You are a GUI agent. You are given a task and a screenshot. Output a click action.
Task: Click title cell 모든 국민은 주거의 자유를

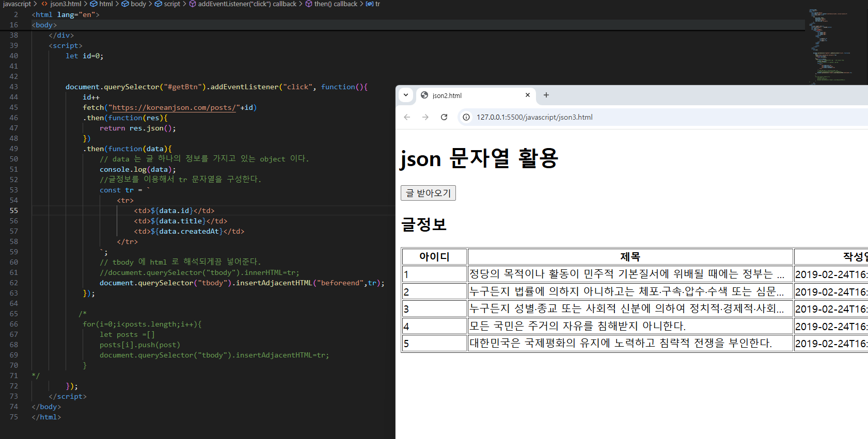[630, 326]
